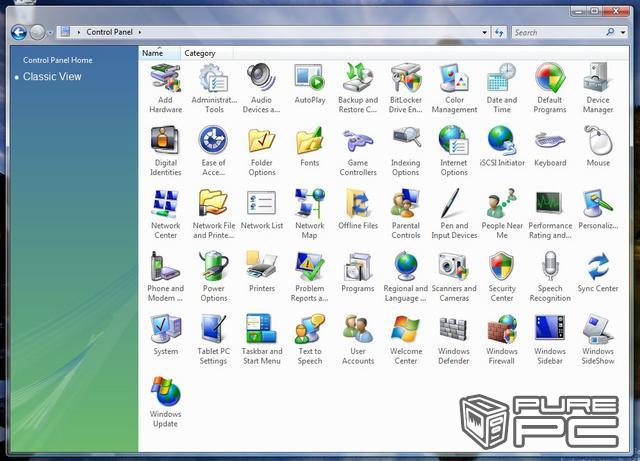This screenshot has width=640, height=461.
Task: Go to Control Panel Home
Action: coord(58,60)
